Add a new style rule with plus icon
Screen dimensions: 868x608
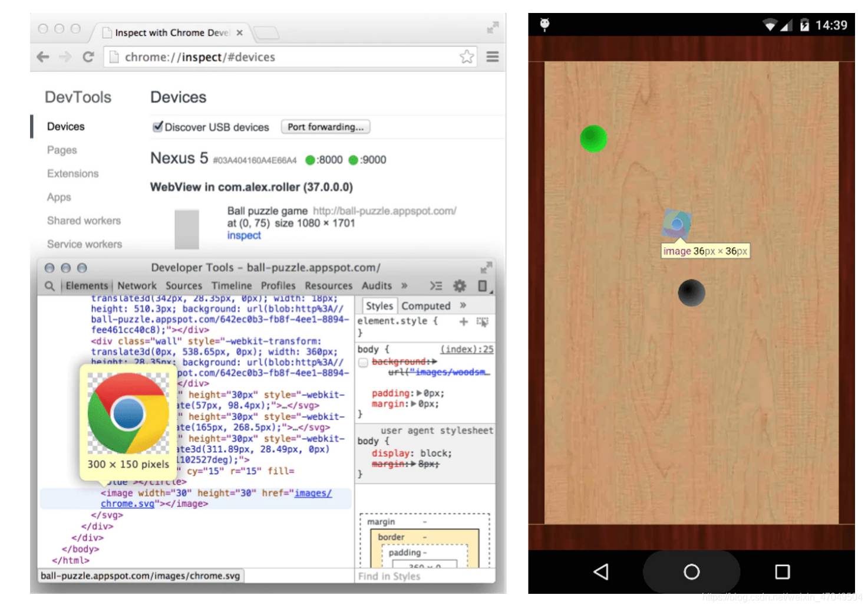click(464, 321)
